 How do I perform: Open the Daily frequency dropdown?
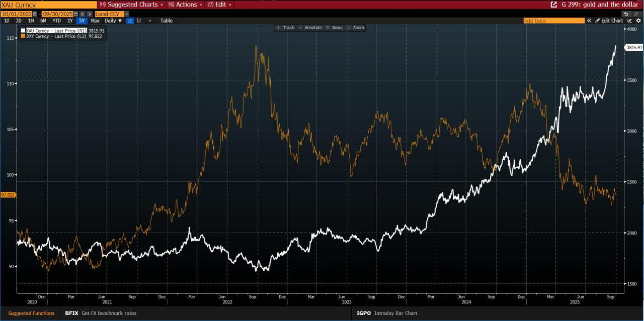[x=113, y=21]
